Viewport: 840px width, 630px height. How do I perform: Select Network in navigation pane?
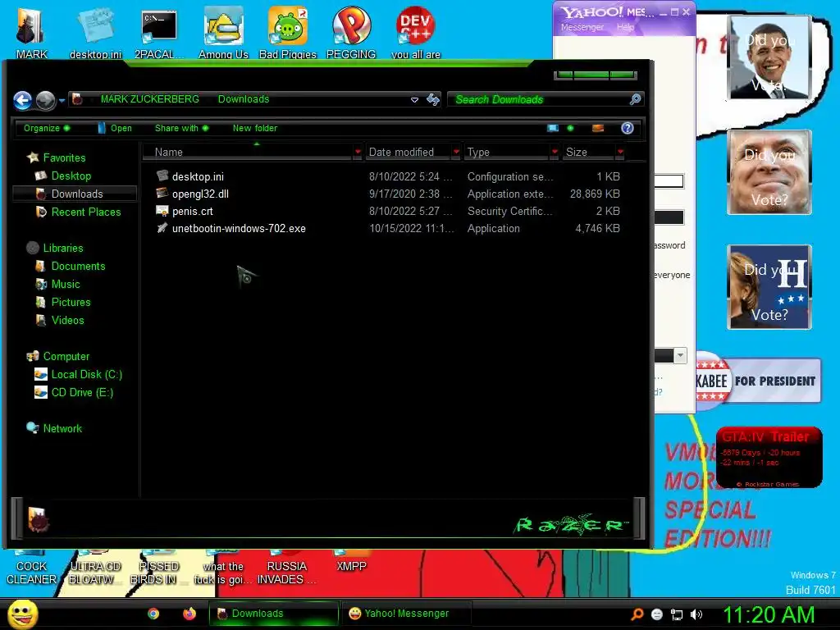(62, 428)
